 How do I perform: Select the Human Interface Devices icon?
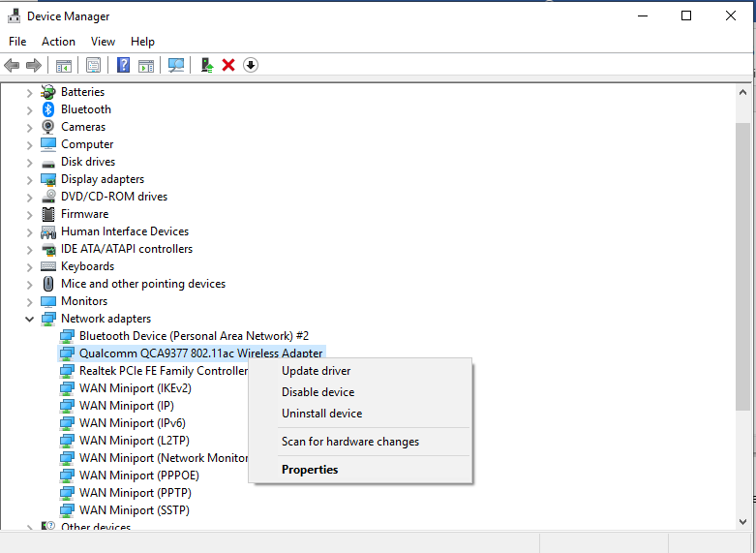tap(48, 232)
